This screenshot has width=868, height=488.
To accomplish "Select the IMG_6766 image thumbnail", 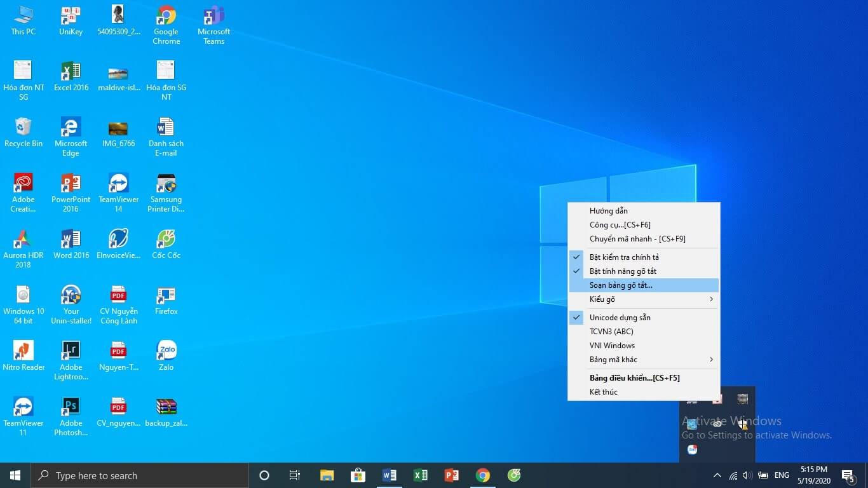I will [118, 133].
